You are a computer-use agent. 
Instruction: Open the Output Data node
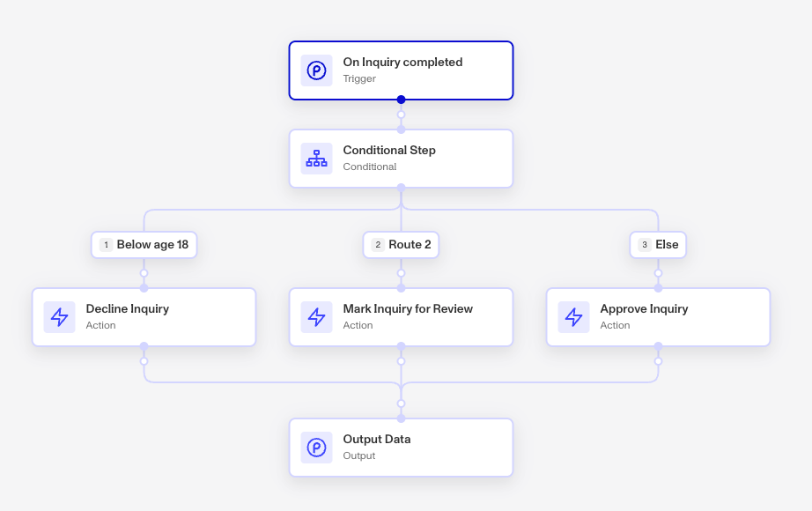coord(401,448)
